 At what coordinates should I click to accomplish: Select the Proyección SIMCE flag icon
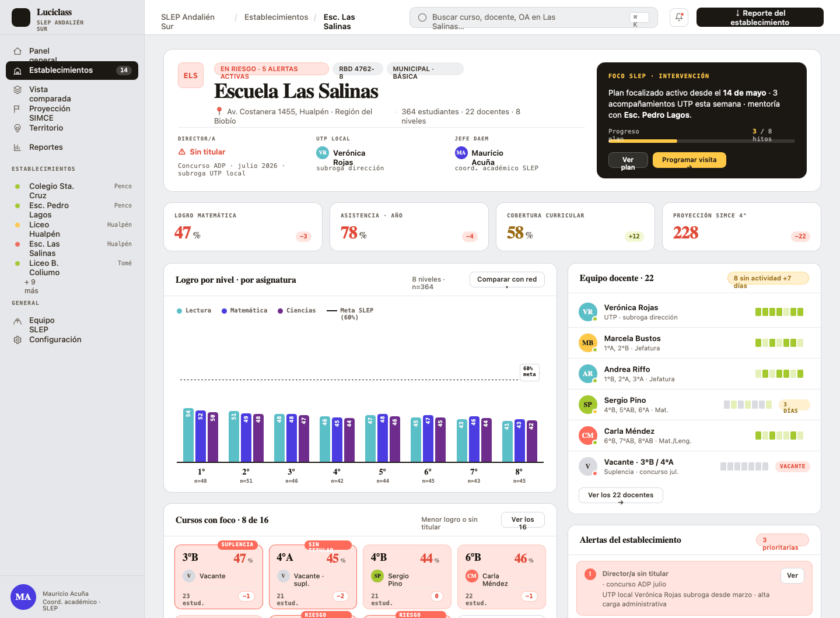coord(17,109)
